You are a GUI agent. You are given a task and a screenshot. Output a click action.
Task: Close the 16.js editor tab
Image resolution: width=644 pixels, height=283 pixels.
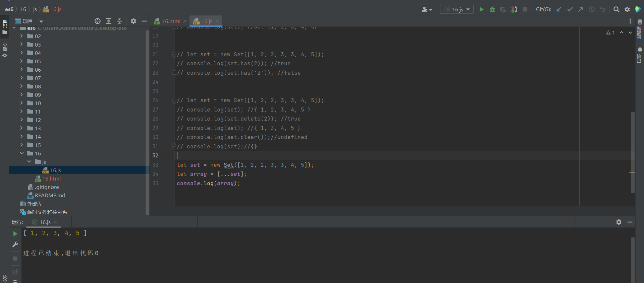point(217,21)
